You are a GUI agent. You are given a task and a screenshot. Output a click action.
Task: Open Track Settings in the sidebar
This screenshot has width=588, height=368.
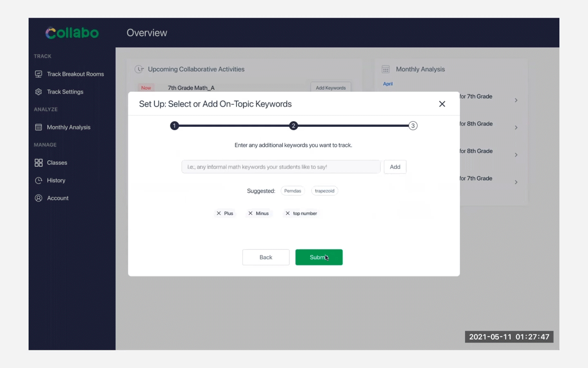65,92
